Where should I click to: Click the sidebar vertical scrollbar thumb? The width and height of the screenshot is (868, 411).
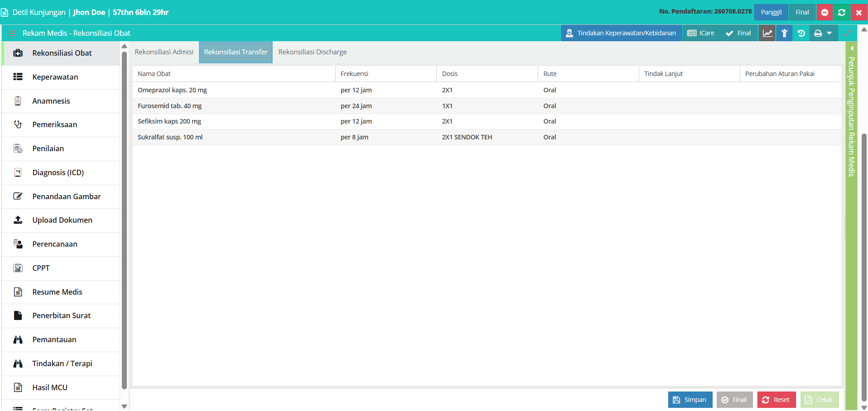pos(125,220)
